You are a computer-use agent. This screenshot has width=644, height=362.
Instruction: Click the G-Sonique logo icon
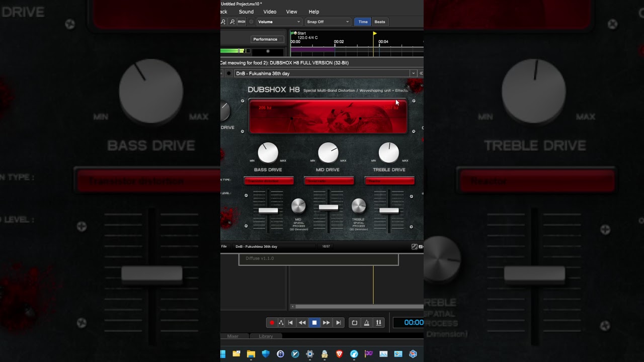tap(415, 246)
